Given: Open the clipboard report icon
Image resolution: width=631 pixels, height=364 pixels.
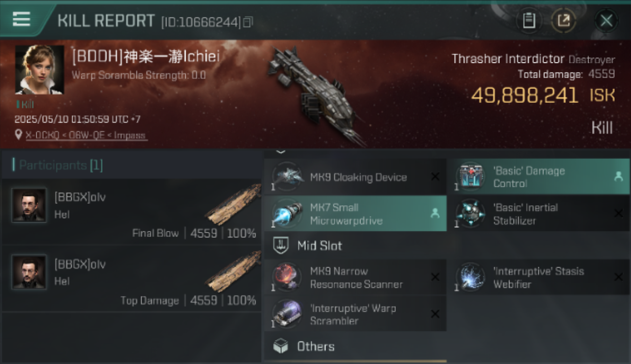Looking at the screenshot, I should [x=529, y=21].
